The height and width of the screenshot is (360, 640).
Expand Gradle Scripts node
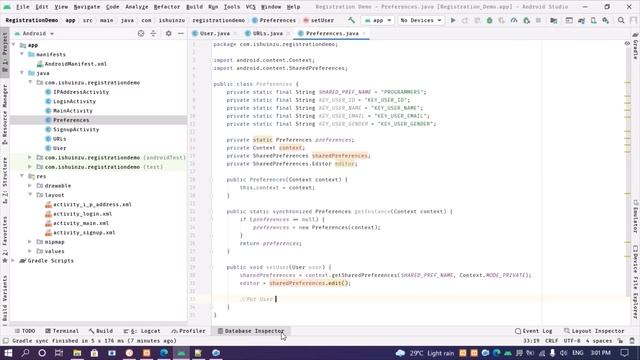(x=13, y=261)
